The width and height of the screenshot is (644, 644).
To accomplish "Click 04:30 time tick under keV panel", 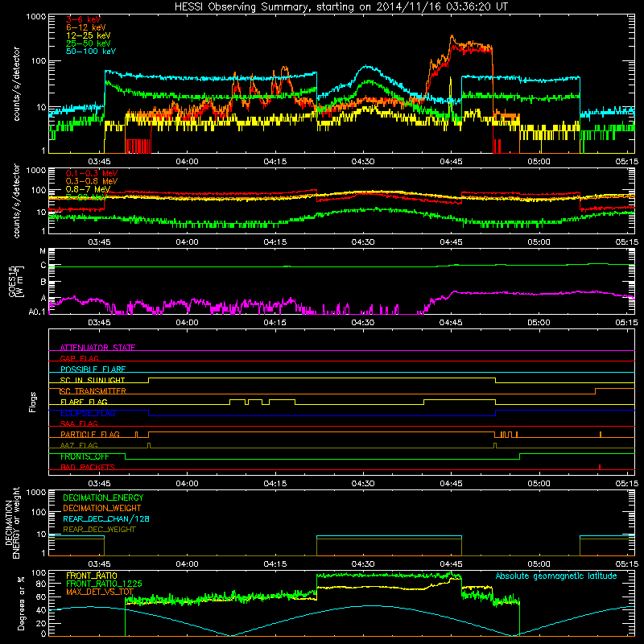I will 363,162.
